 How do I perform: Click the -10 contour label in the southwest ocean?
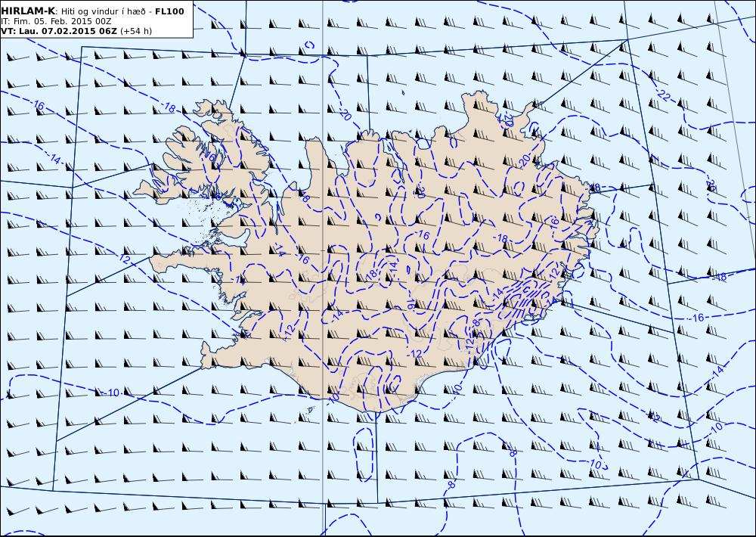tap(111, 393)
